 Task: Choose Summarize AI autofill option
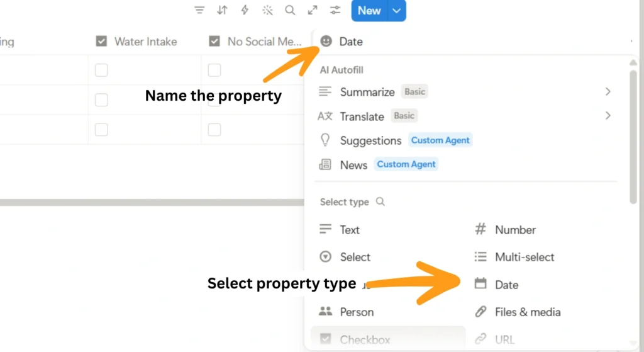tap(465, 92)
